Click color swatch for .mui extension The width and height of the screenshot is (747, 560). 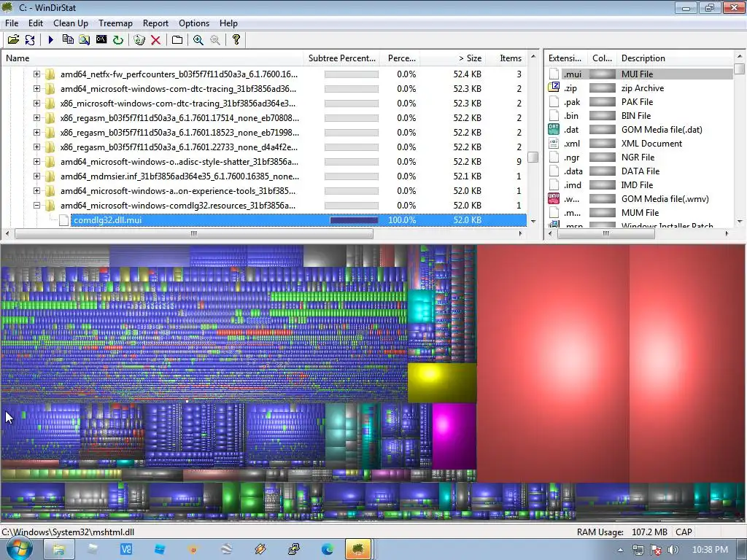(x=602, y=74)
